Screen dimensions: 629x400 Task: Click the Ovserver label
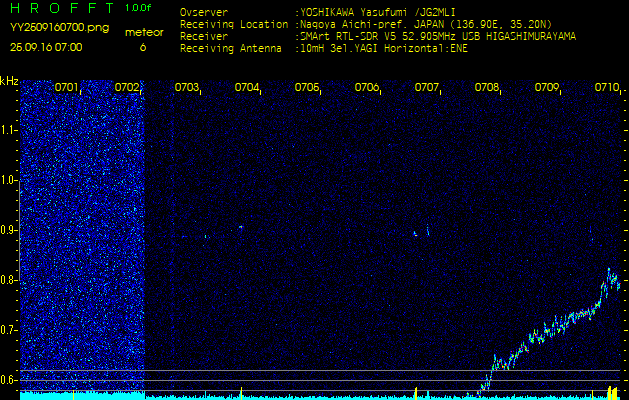point(204,12)
